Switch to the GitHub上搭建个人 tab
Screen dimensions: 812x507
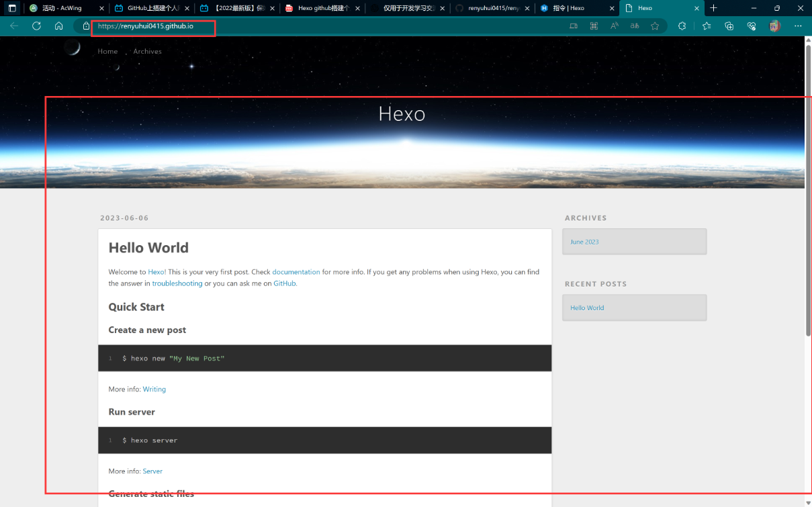152,8
